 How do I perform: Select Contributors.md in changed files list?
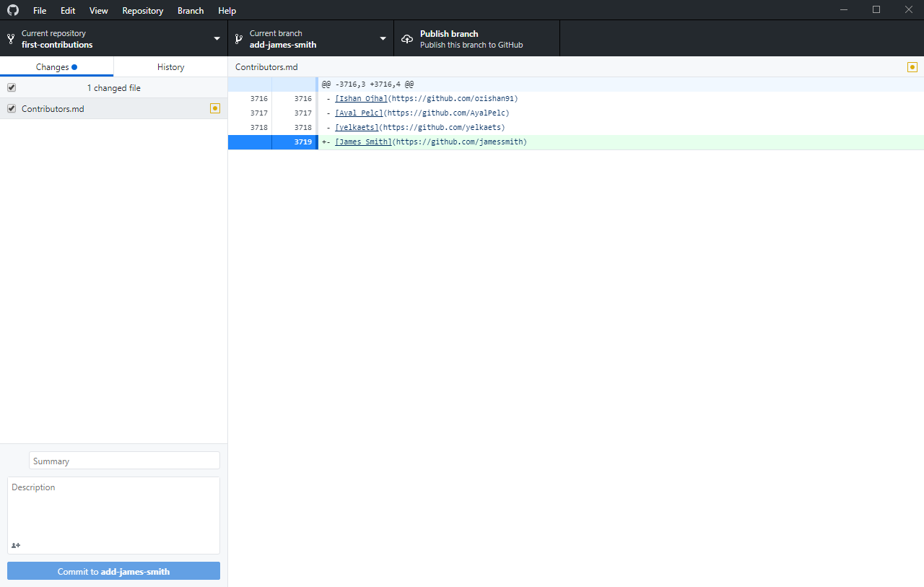[x=113, y=108]
